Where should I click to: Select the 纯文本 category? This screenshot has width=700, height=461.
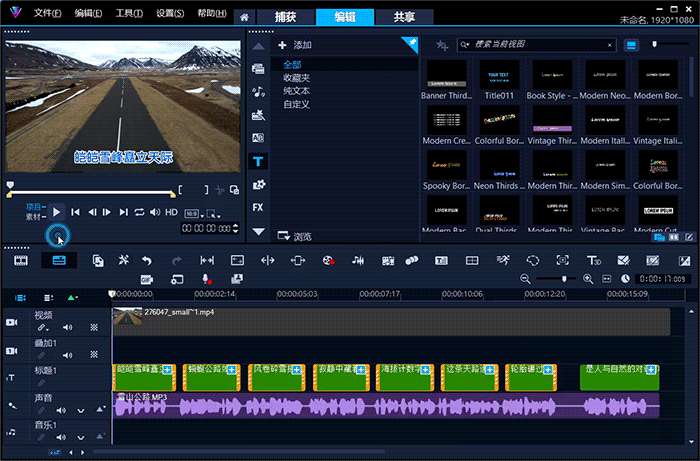click(x=296, y=91)
